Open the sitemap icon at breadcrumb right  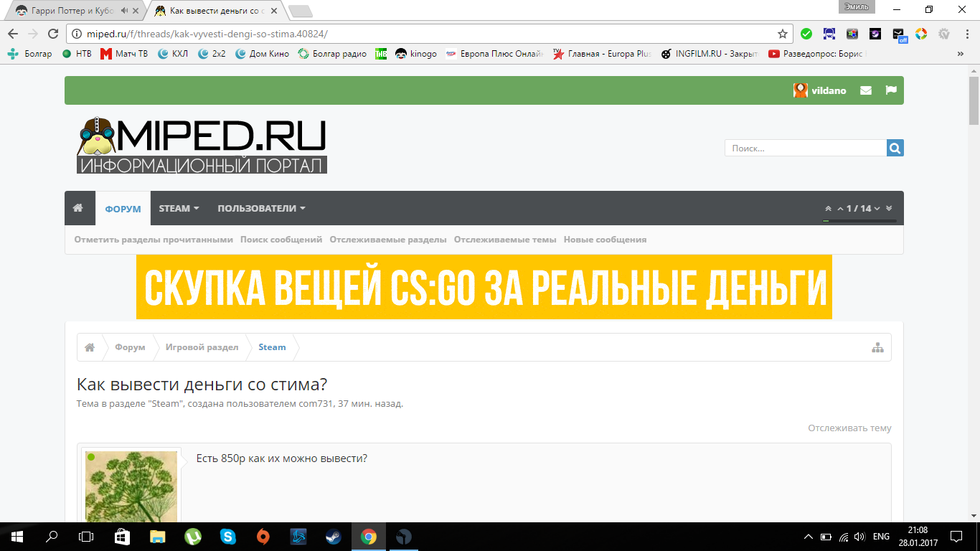pos(877,347)
